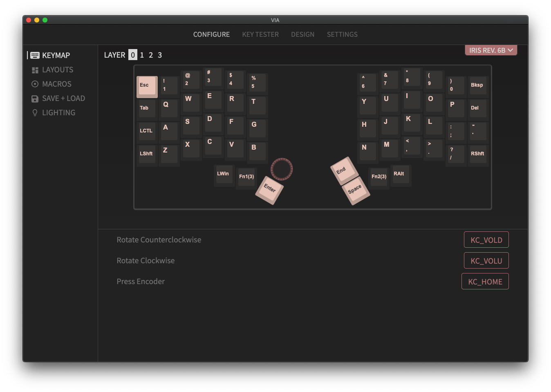Click the KC_HOME press encoder button

point(485,282)
